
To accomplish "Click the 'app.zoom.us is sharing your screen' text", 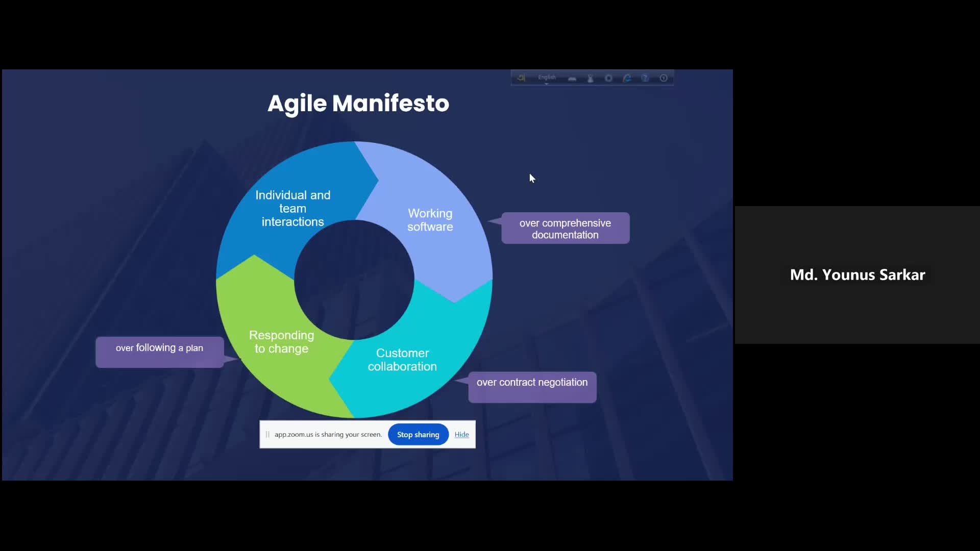I will coord(328,435).
